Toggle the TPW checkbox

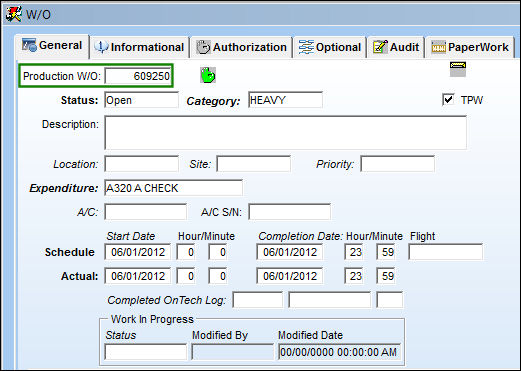[x=448, y=100]
